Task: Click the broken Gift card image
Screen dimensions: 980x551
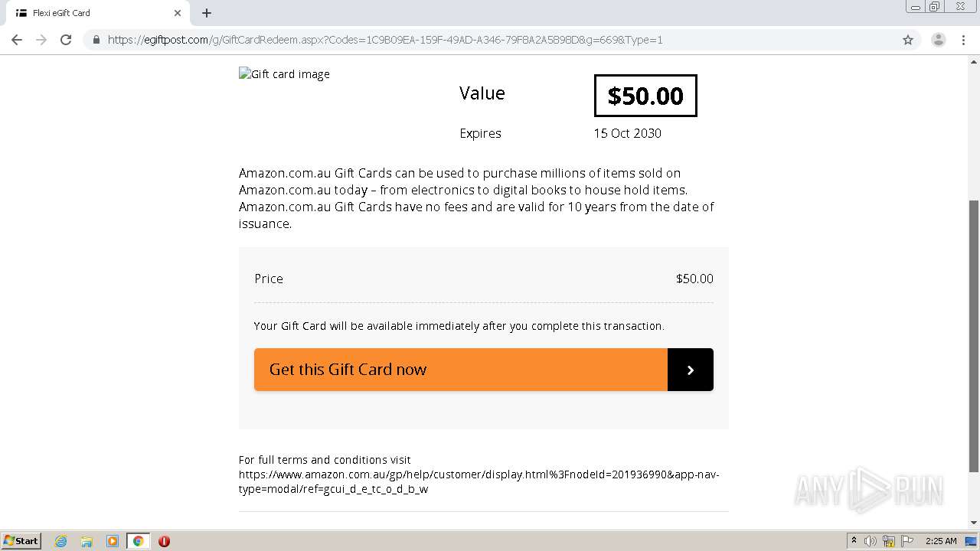Action: 284,74
